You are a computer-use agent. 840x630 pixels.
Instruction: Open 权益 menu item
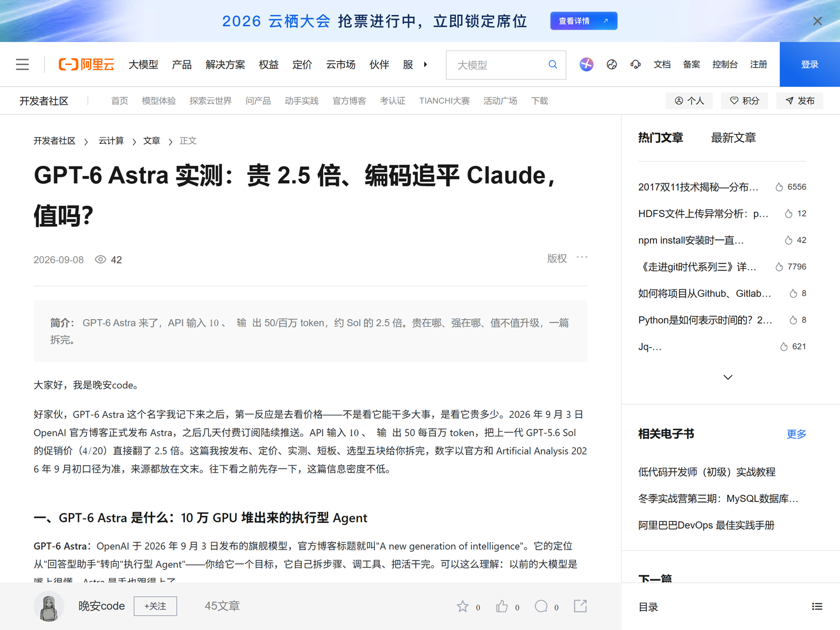pos(269,65)
